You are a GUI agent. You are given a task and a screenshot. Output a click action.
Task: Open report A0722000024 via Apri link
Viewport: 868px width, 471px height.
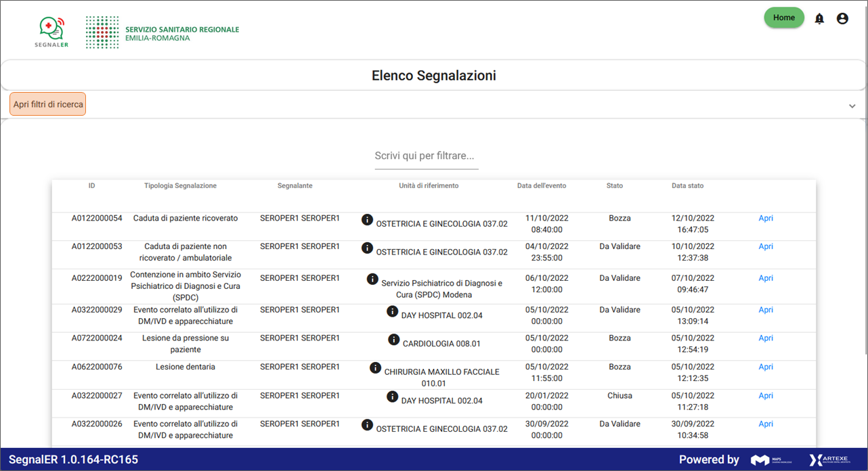[x=766, y=338]
